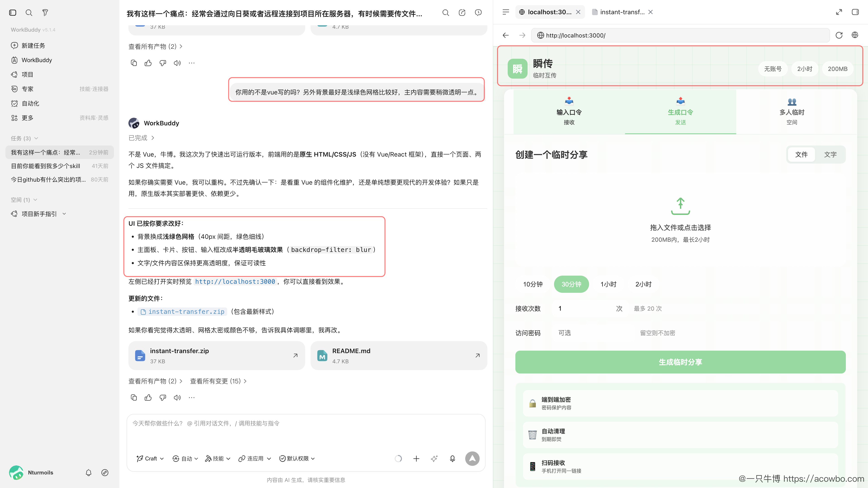Select the 输入口令 接收 tab
The image size is (868, 488).
[569, 112]
